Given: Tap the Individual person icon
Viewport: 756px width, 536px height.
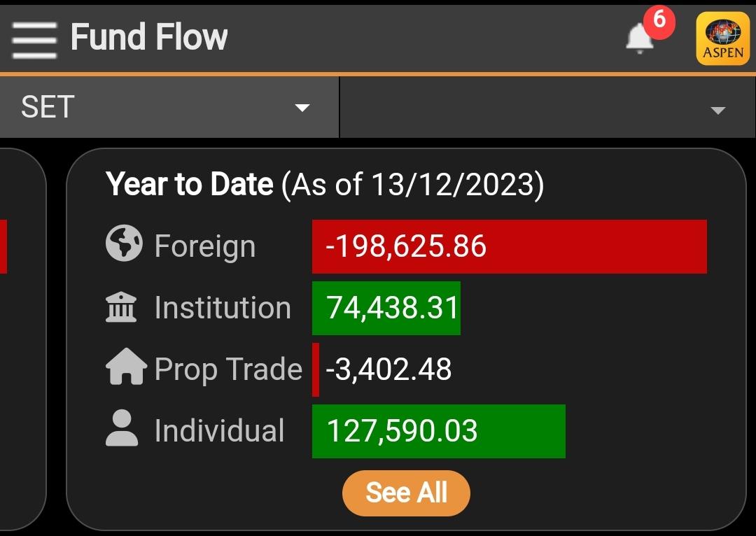Looking at the screenshot, I should pyautogui.click(x=122, y=428).
